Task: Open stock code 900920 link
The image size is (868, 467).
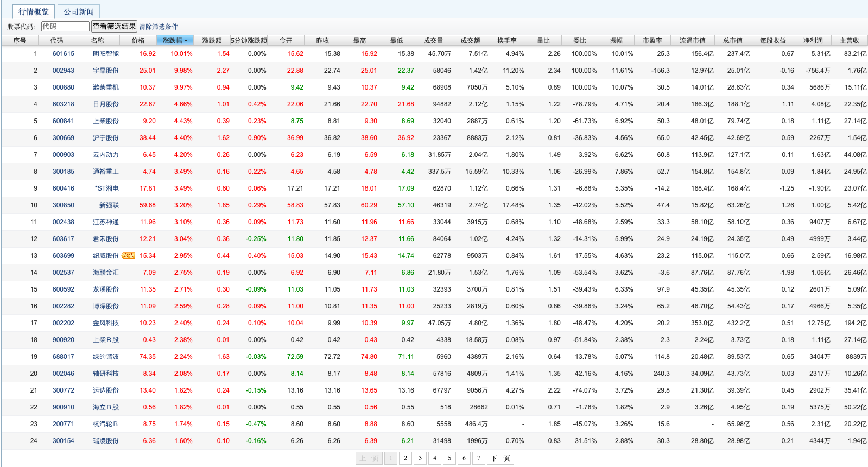Action: click(64, 340)
